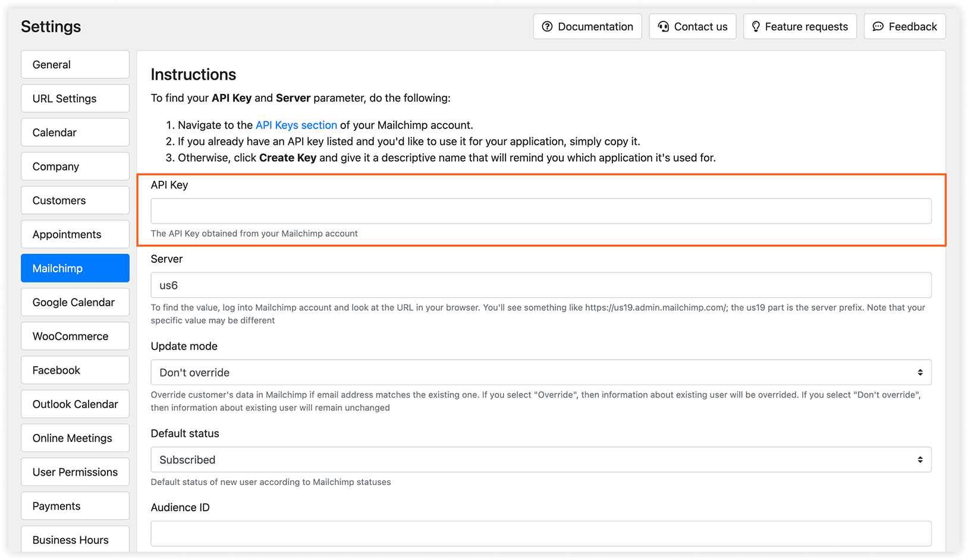The height and width of the screenshot is (560, 968).
Task: Click 'Default status of new user' hint text
Action: tap(271, 482)
